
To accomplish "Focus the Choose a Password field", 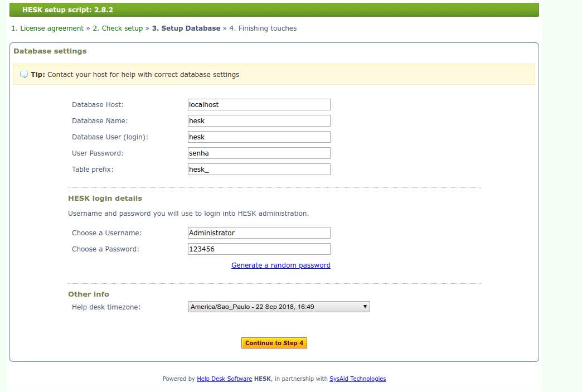I will coord(259,249).
